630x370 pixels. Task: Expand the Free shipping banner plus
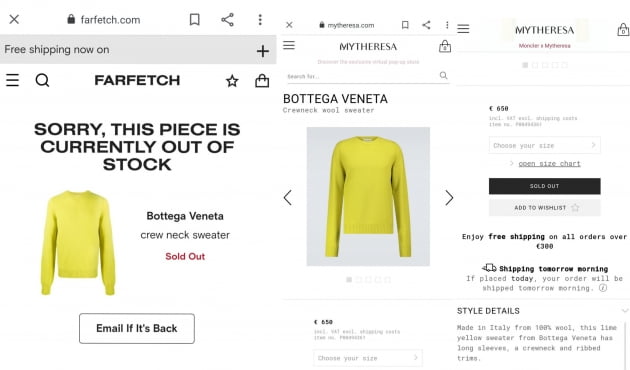pos(263,51)
